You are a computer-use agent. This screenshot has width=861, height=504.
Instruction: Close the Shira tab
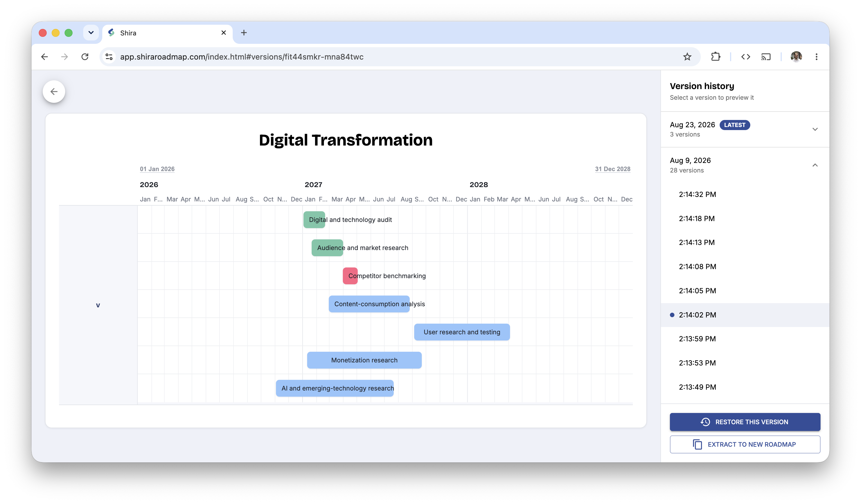224,33
